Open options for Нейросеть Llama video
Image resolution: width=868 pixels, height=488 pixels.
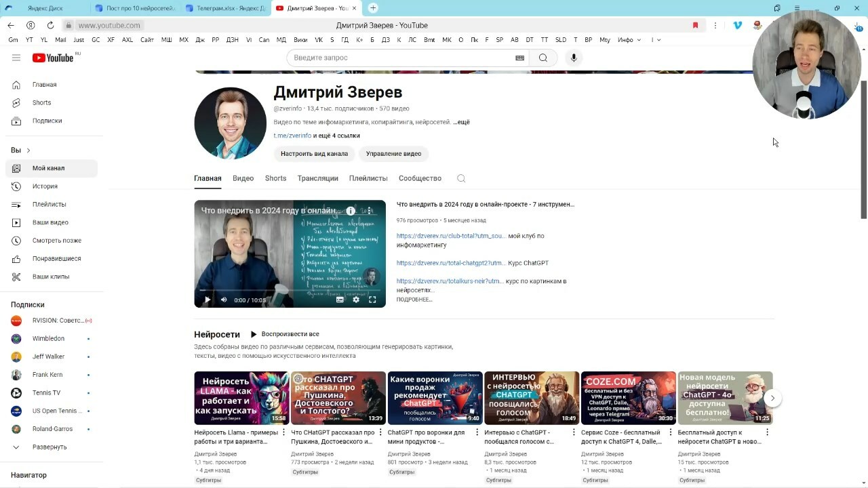283,432
